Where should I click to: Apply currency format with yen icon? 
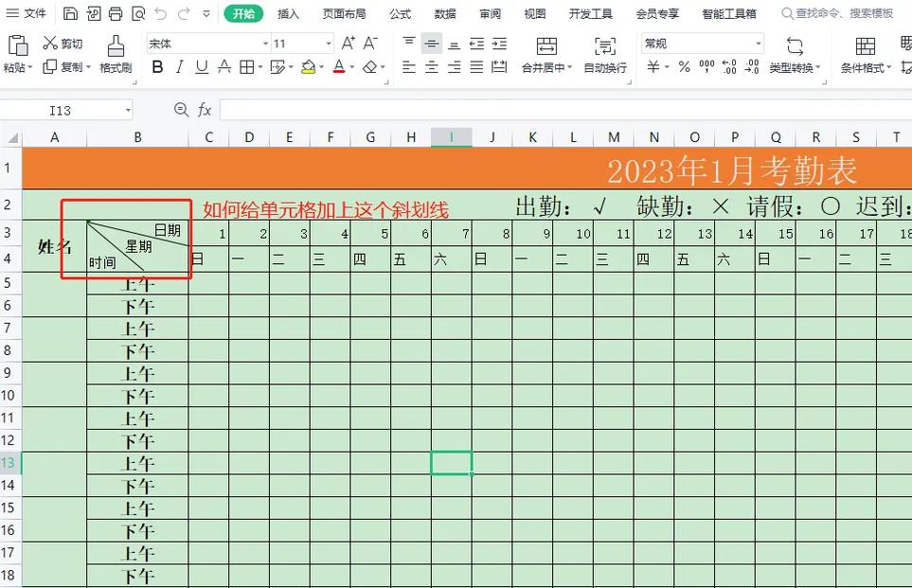653,67
